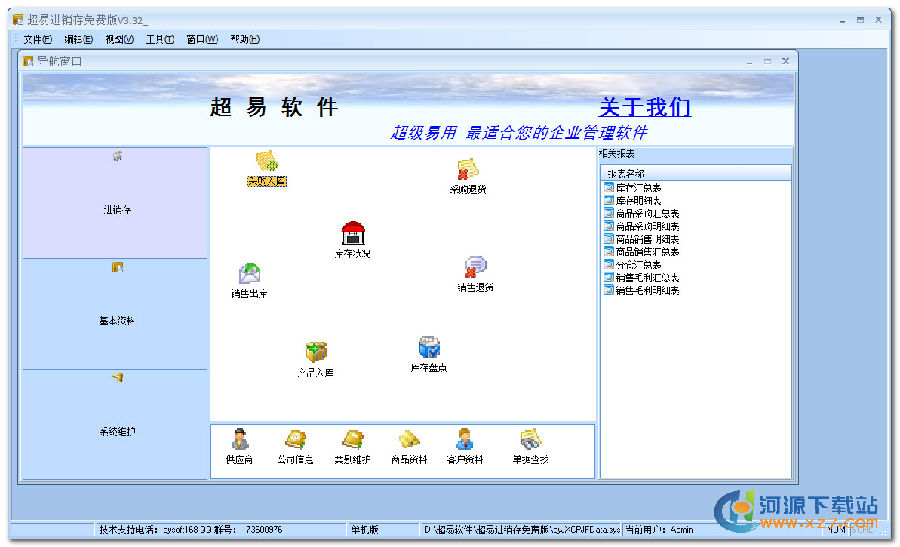
Task: Open the 公司信息 company info icon
Action: 295,440
